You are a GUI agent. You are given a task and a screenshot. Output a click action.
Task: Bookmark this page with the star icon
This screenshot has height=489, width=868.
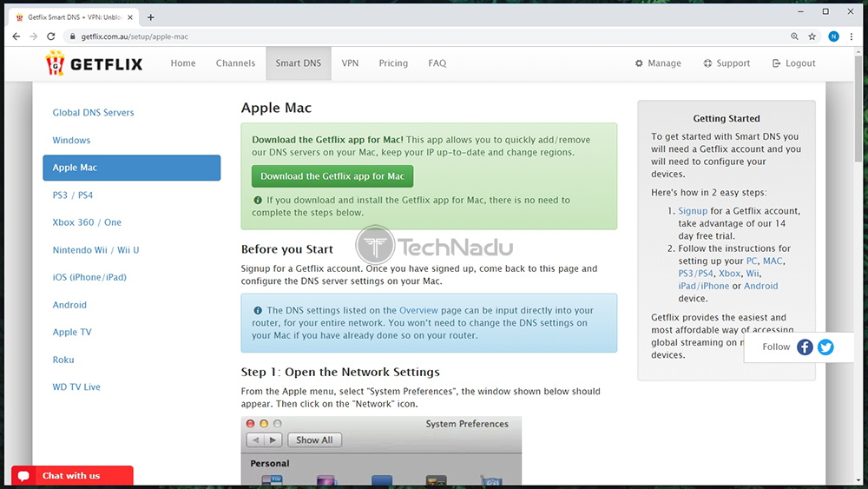coord(812,36)
